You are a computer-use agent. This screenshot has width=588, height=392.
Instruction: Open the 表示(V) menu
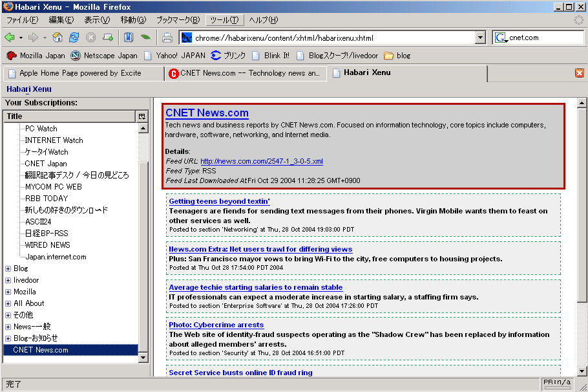pos(97,20)
